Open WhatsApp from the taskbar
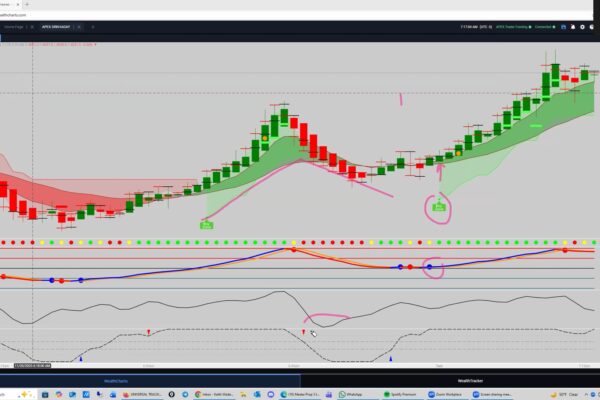Viewport: 600px width, 400px height. (x=349, y=394)
